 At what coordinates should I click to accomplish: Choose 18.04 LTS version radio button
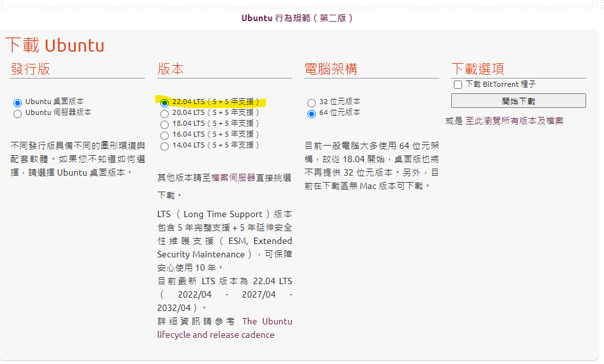coord(164,125)
